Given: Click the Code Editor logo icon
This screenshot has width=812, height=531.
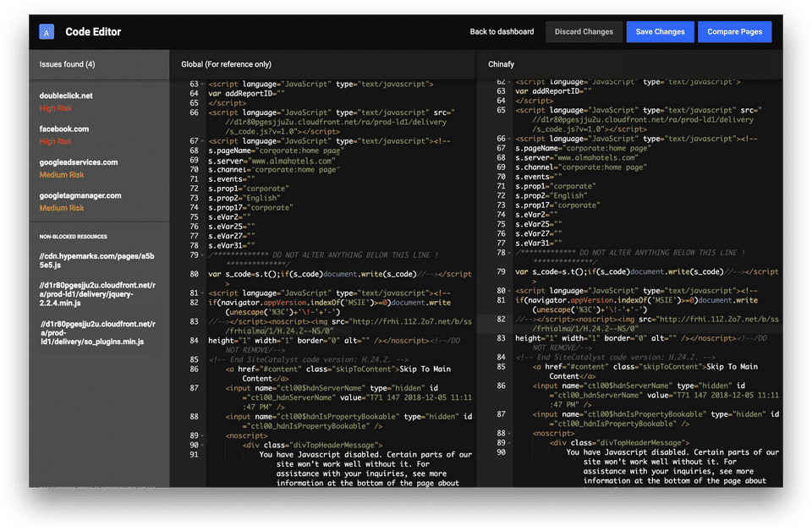Looking at the screenshot, I should [x=47, y=32].
